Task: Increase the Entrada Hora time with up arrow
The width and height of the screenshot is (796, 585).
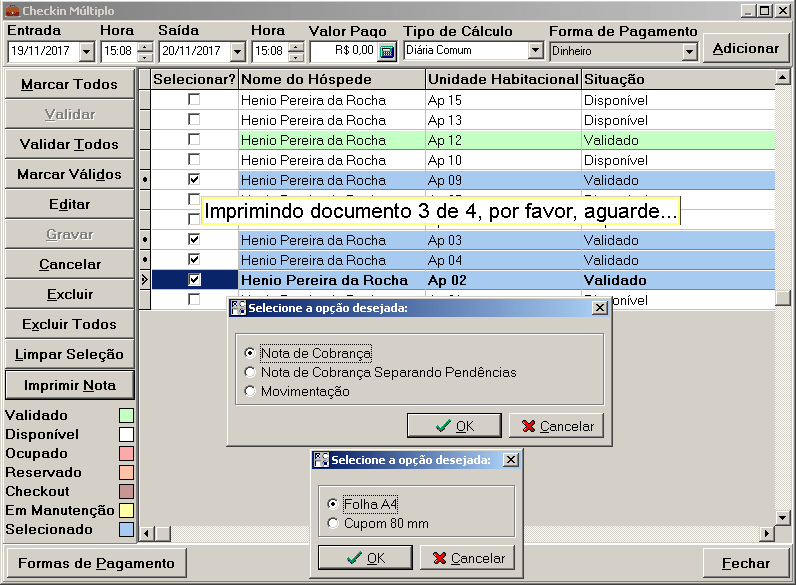Action: [145, 47]
